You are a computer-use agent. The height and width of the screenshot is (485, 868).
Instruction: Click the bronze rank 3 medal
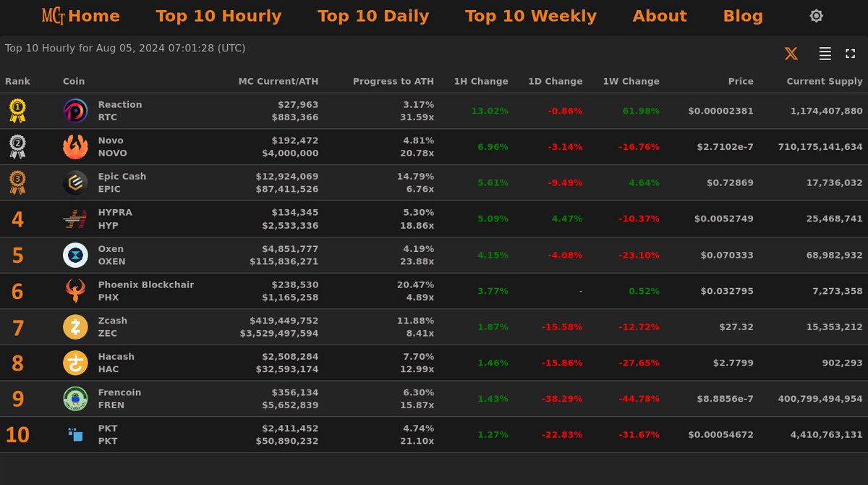click(x=17, y=182)
